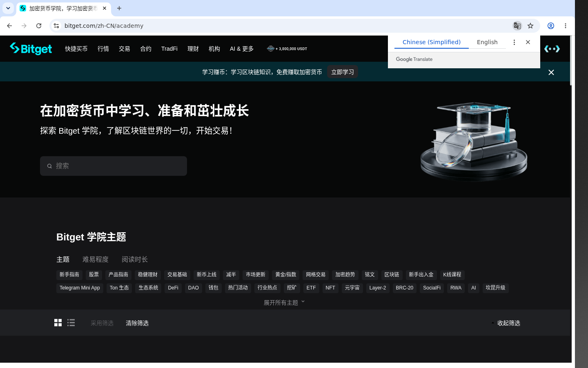Screen dimensions: 588x368
Task: Switch to 难易程度 filter tab
Action: coord(96,259)
